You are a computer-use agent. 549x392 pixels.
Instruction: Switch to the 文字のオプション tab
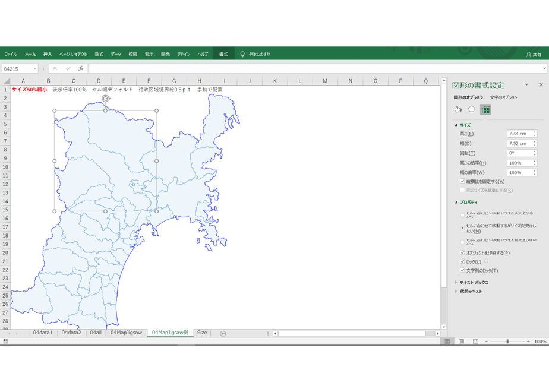click(503, 97)
